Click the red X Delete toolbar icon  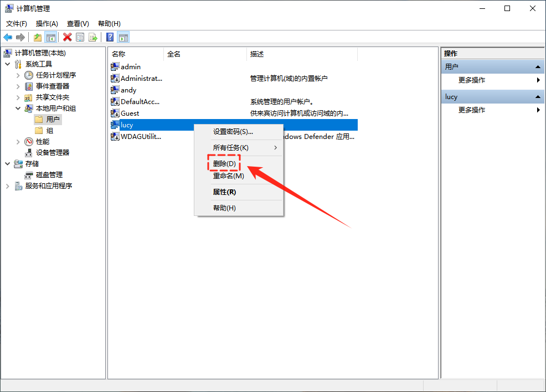click(68, 37)
